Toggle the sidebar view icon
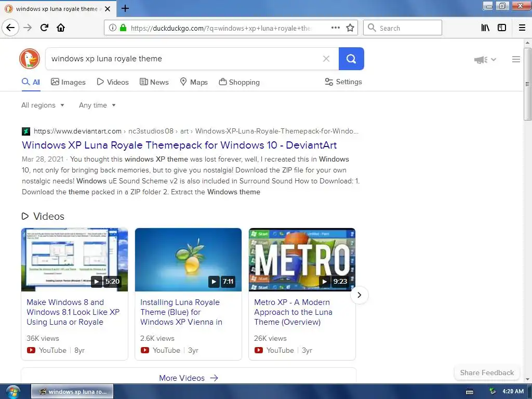 coord(502,28)
